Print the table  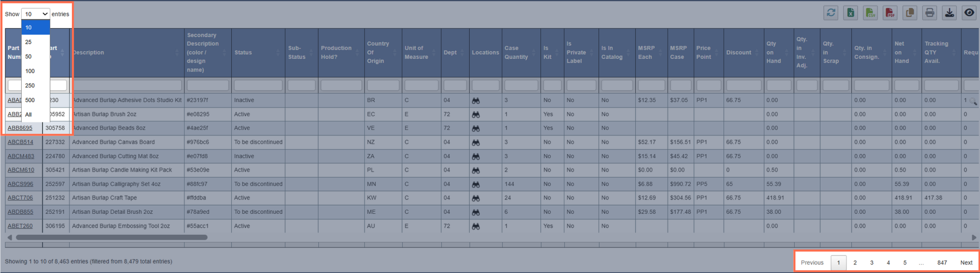click(929, 13)
